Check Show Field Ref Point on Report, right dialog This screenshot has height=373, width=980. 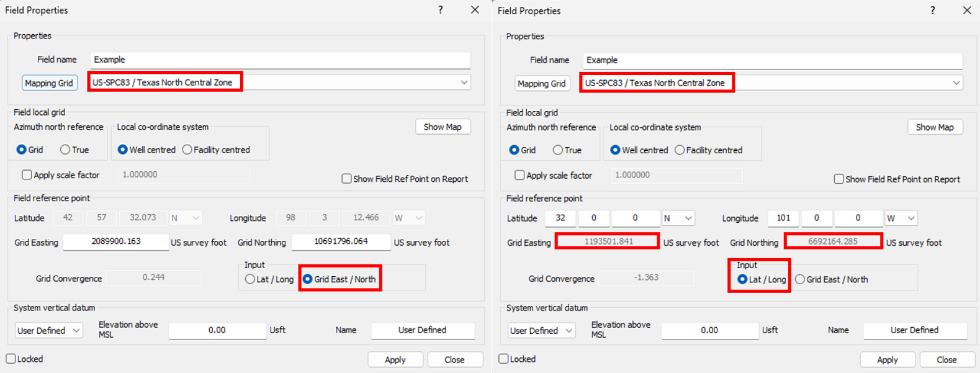coord(838,179)
